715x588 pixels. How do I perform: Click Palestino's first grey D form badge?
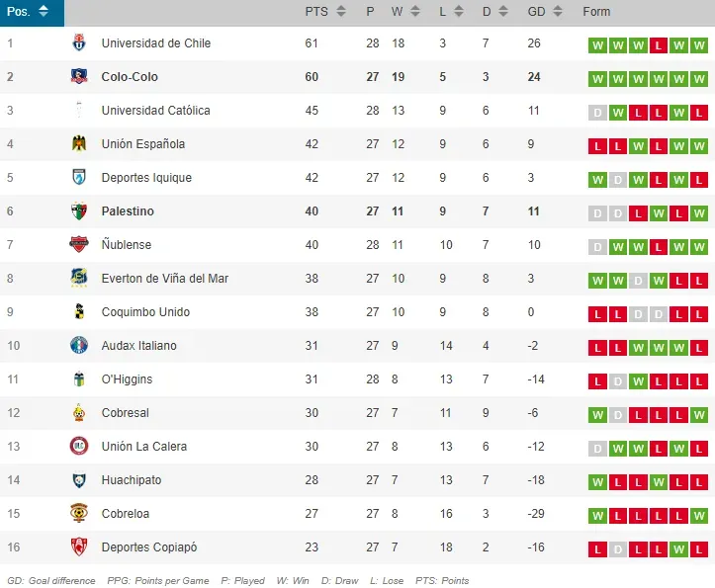pyautogui.click(x=596, y=212)
